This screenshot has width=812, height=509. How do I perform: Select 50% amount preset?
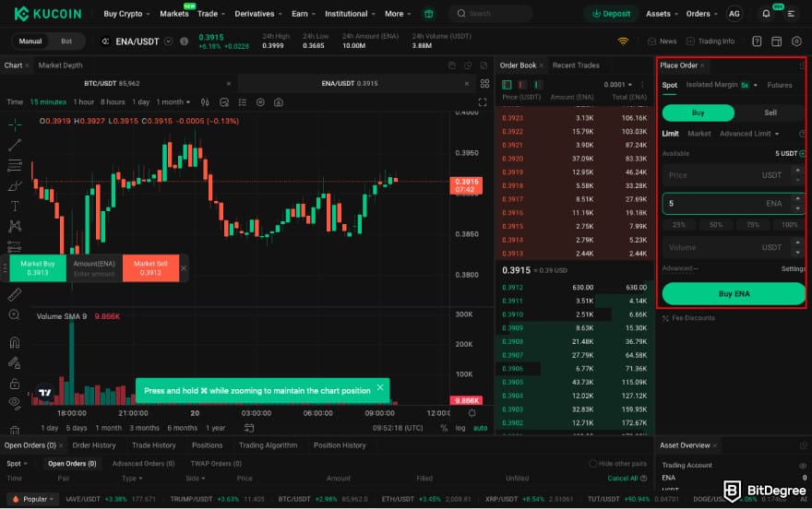[716, 225]
